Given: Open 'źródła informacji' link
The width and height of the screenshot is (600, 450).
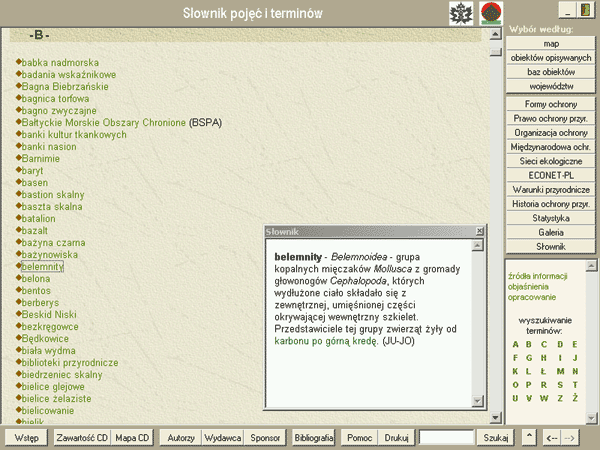Looking at the screenshot, I should click(538, 275).
